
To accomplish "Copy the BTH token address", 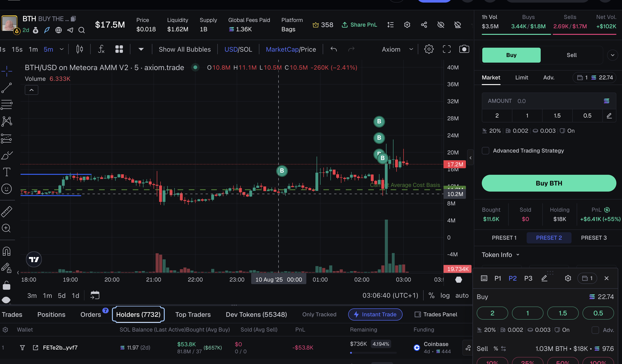I will point(73,19).
